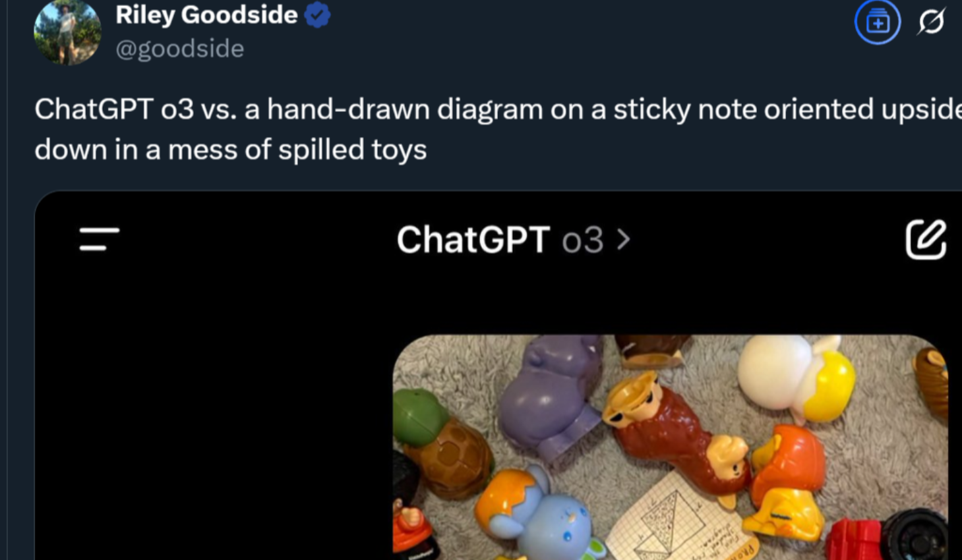Expand the o3 model chevron
Viewport: 962px width, 560px height.
tap(623, 239)
